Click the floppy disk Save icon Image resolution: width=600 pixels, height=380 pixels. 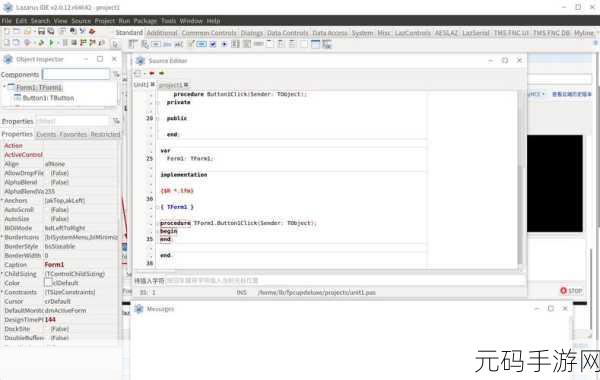coord(41,31)
